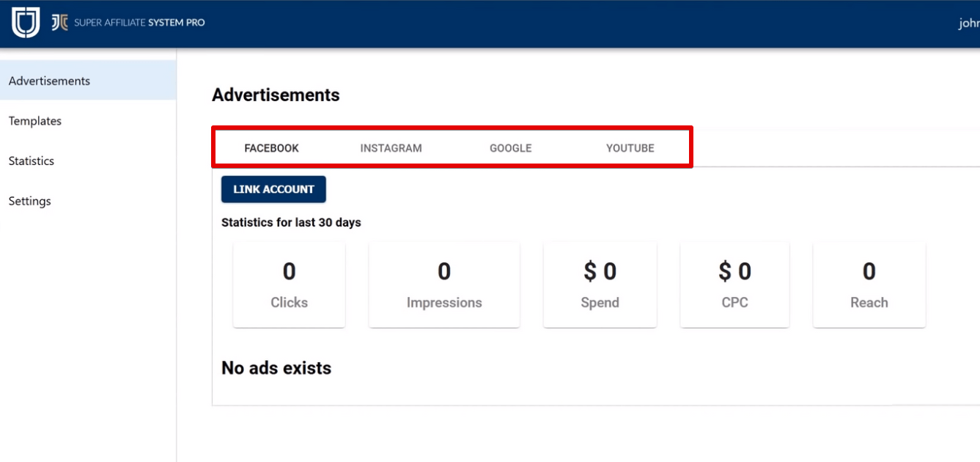Click the Clicks statistic card
Viewport: 980px width, 462px height.
coord(289,285)
